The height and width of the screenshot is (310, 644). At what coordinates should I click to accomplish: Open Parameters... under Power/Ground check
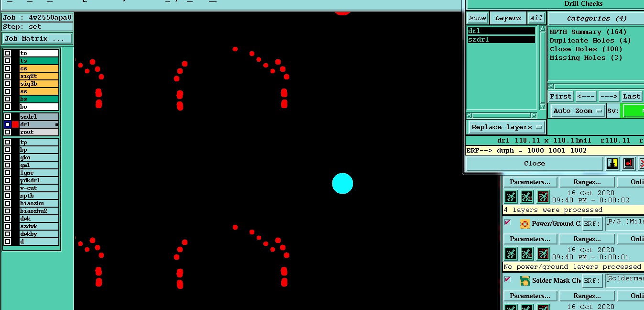(x=530, y=239)
